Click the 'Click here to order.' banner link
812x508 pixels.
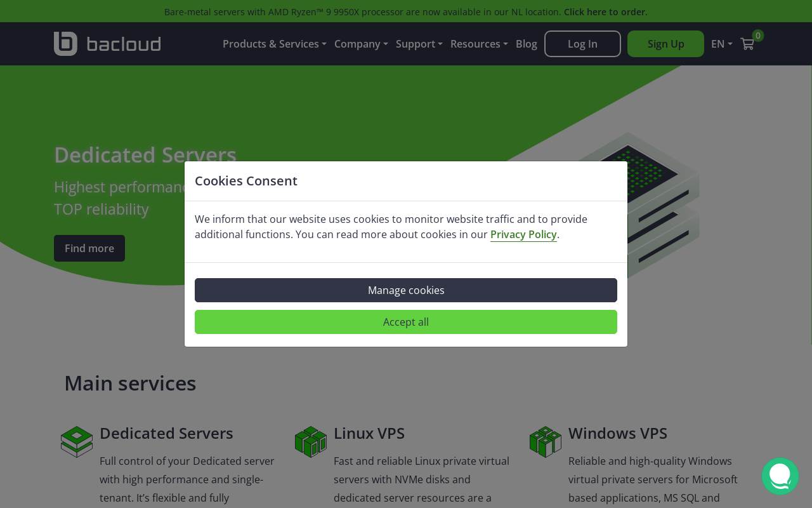tap(606, 11)
